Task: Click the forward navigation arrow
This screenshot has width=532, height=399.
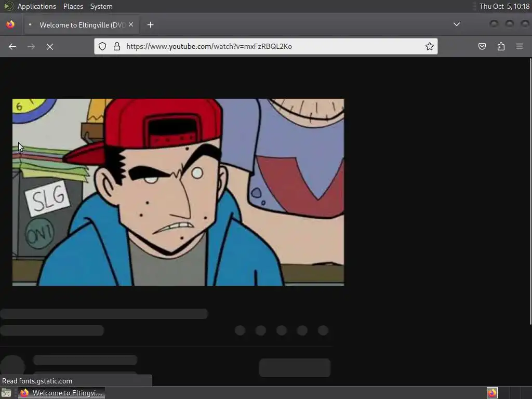Action: point(31,46)
